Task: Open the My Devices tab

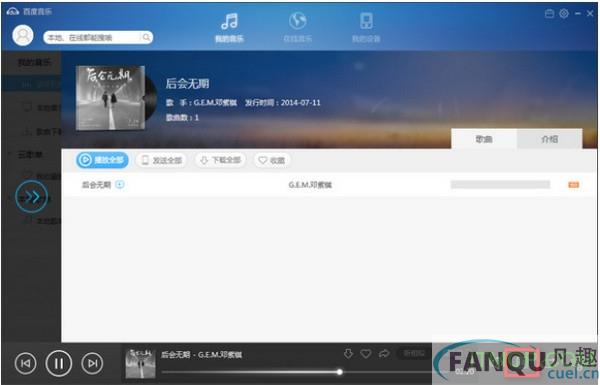Action: pos(366,28)
